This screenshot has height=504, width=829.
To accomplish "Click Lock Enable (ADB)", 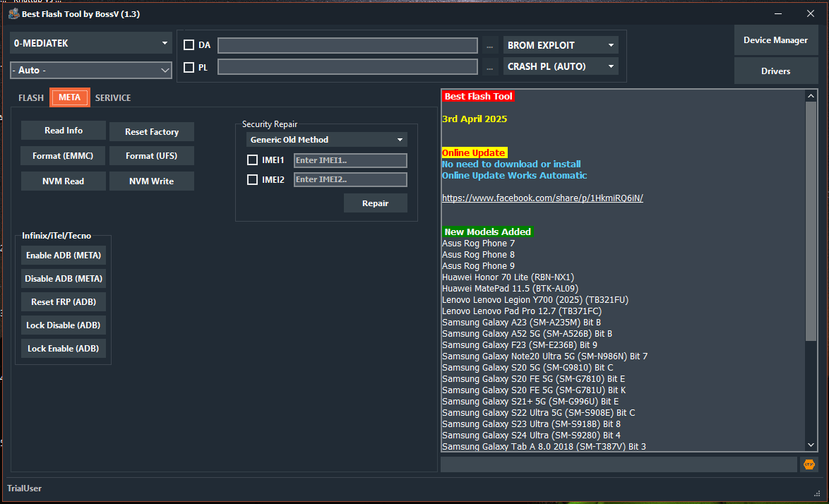I will [64, 348].
